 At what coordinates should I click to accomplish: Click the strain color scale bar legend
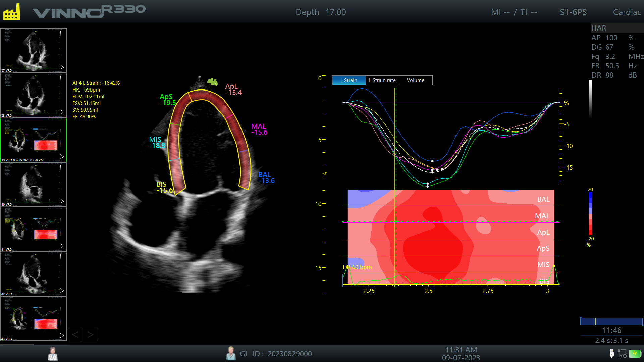pyautogui.click(x=590, y=214)
